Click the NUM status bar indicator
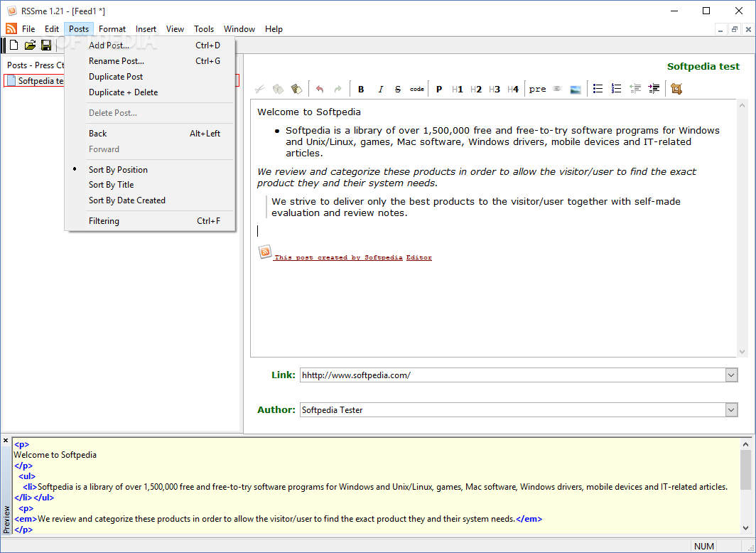756x553 pixels. click(704, 547)
